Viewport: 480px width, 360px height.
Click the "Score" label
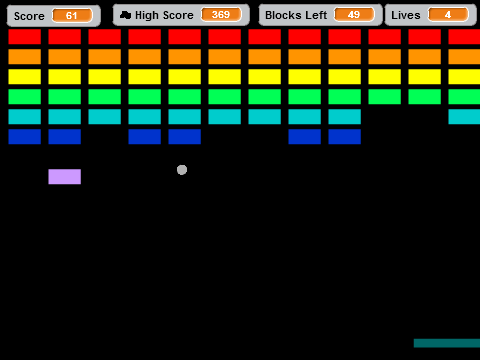(29, 16)
